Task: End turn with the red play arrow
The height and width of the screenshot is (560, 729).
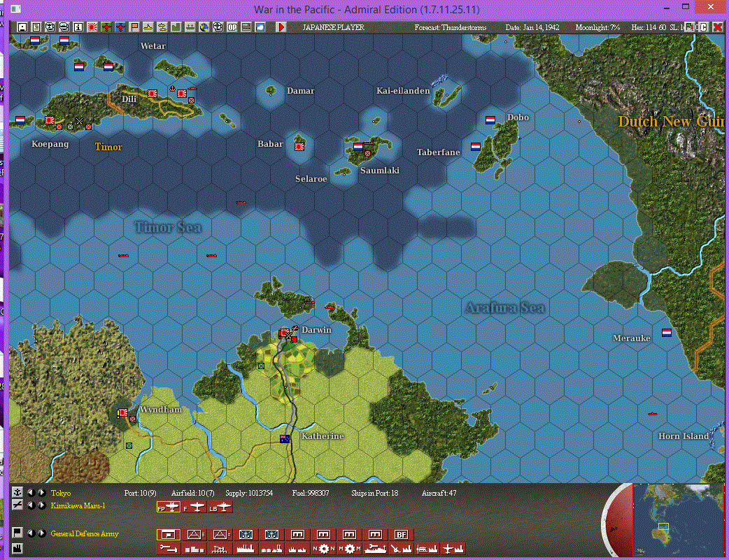Action: (281, 27)
